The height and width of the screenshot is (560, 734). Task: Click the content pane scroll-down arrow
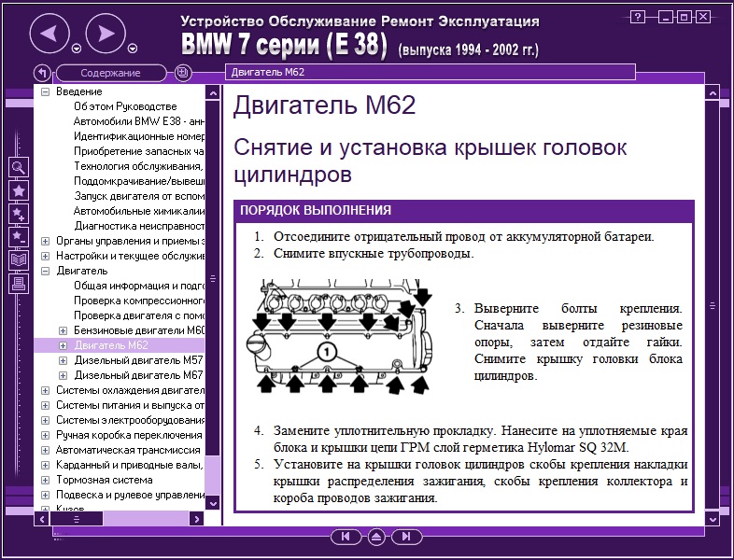712,518
